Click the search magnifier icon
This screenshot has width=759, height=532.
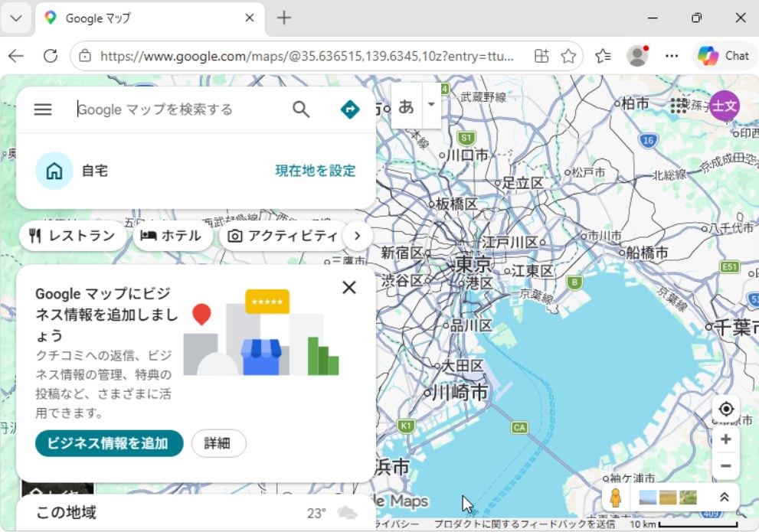pos(300,109)
